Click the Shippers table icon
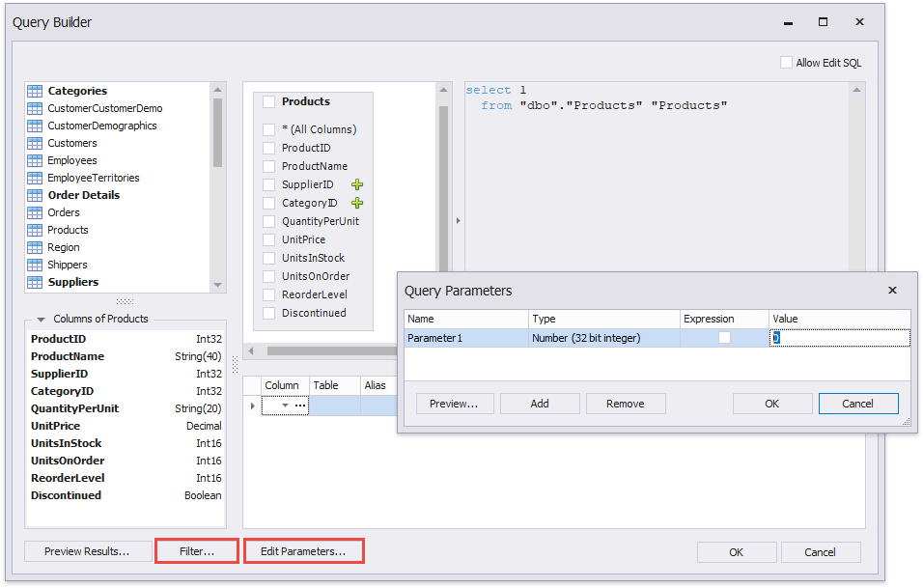Image resolution: width=923 pixels, height=588 pixels. pos(35,265)
